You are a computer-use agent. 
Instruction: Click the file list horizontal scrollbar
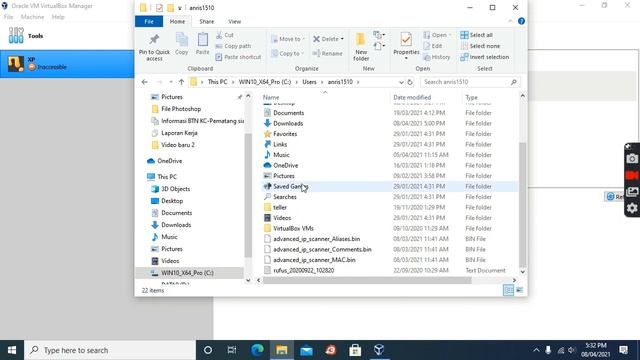(367, 280)
